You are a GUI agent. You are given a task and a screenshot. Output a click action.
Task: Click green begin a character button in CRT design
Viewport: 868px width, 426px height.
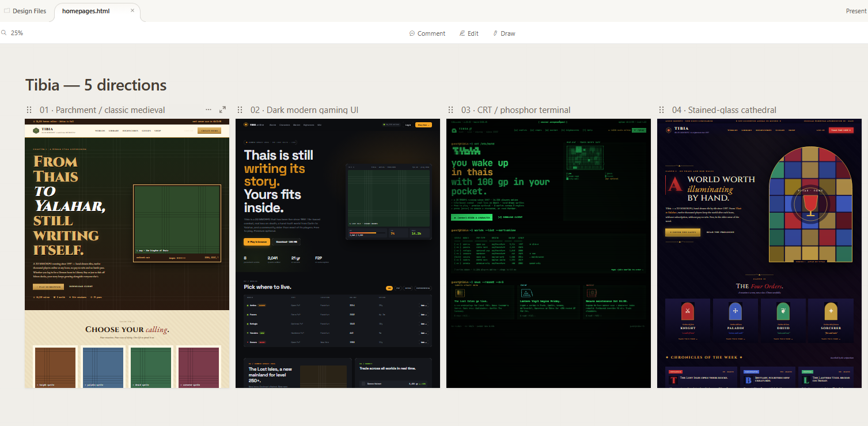pyautogui.click(x=471, y=217)
